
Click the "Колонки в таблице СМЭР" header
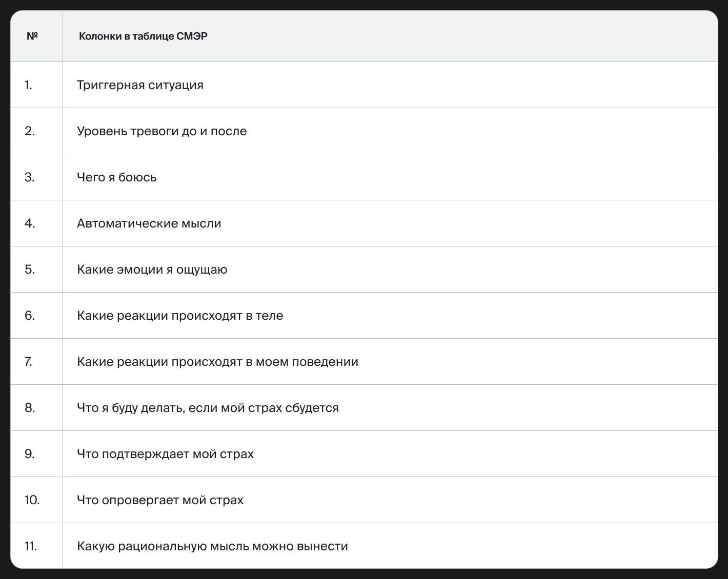143,36
